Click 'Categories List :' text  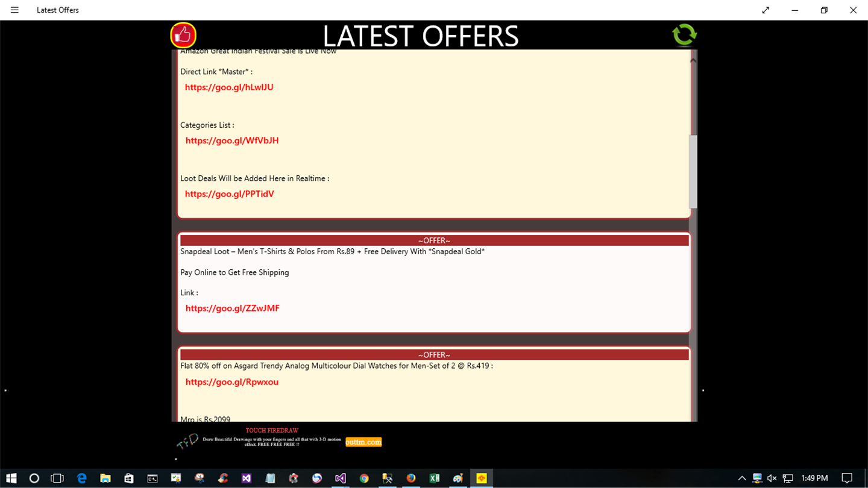(x=207, y=125)
